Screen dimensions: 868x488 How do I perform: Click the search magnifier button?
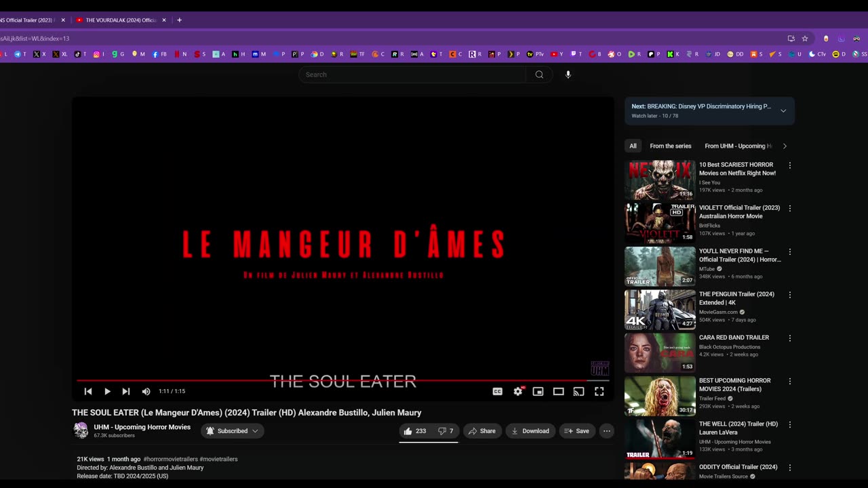point(539,75)
